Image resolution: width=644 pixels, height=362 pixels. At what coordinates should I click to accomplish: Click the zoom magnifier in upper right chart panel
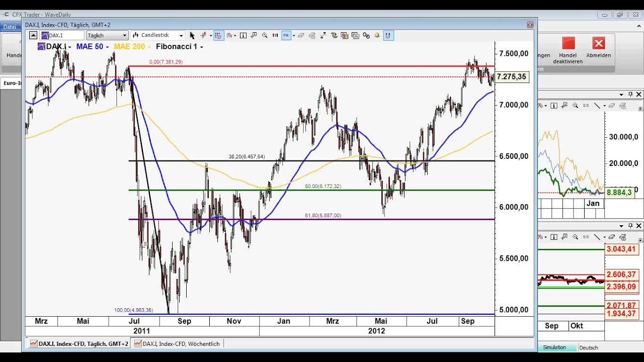(x=575, y=106)
